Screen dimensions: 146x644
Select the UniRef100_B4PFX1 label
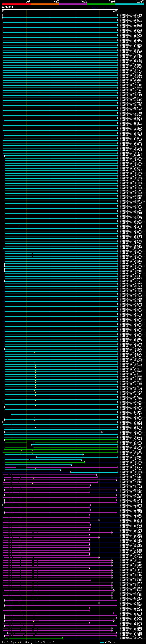tap(131, 382)
